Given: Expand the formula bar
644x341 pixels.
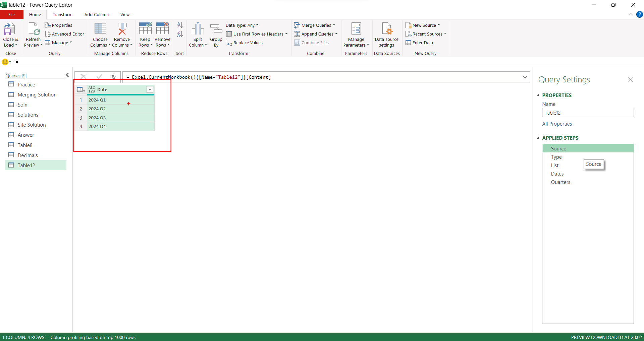Looking at the screenshot, I should [x=525, y=77].
